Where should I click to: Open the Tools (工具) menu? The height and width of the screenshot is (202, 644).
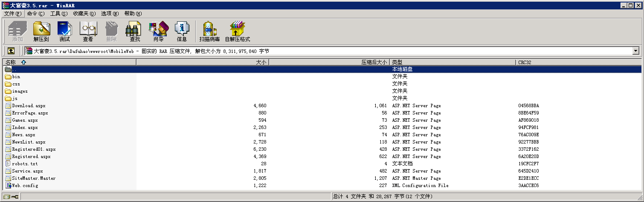(x=58, y=14)
